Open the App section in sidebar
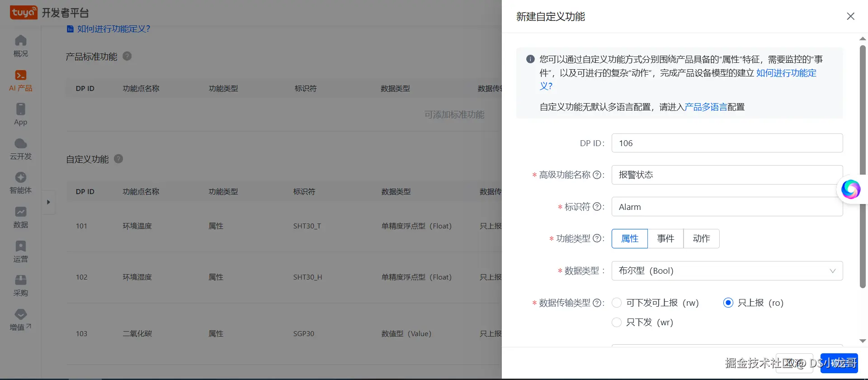Viewport: 868px width, 380px height. point(20,109)
